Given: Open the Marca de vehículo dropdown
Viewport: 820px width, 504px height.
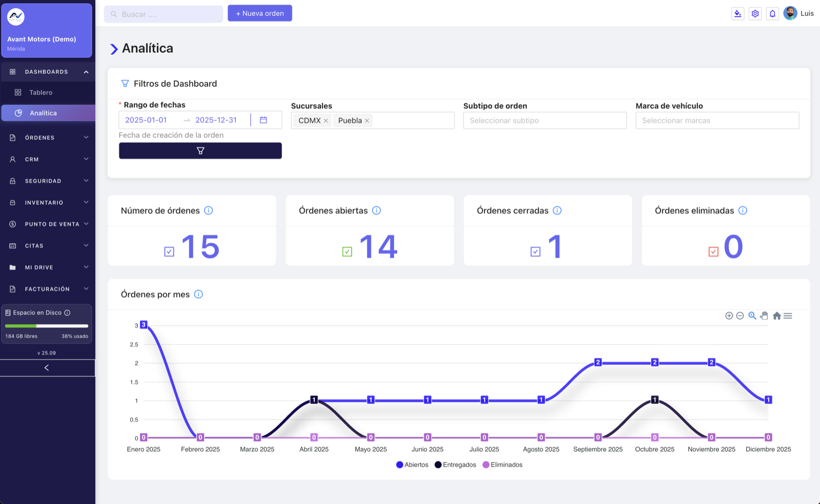Looking at the screenshot, I should [x=717, y=120].
